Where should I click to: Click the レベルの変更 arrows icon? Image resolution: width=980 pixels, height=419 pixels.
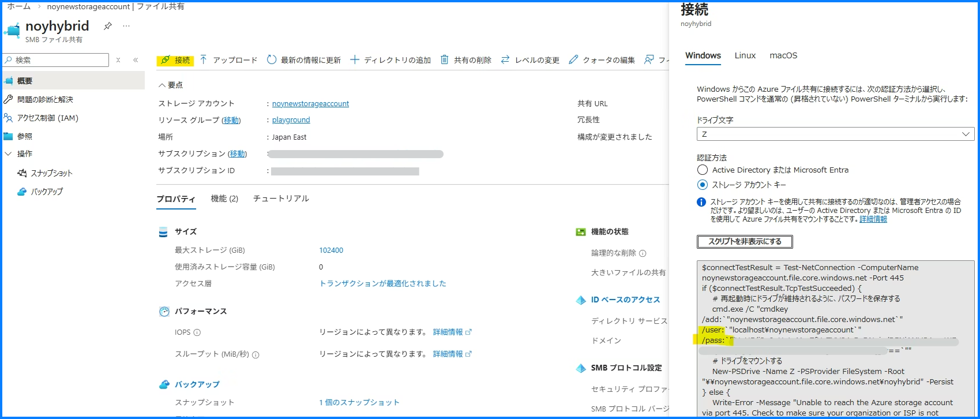505,60
